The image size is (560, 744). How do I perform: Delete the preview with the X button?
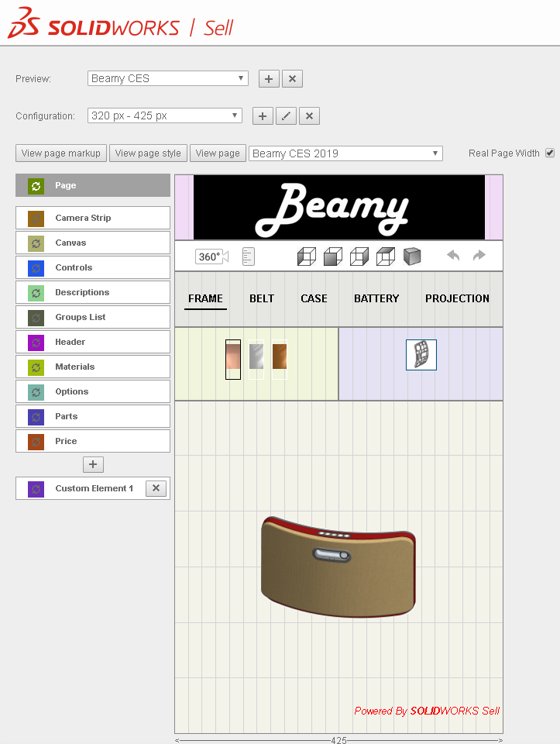[292, 79]
